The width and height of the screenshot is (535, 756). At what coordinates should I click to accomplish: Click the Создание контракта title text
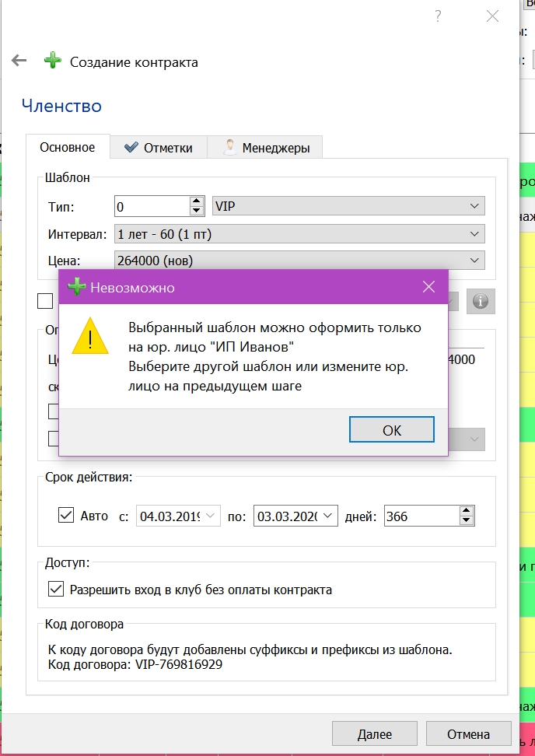pos(134,62)
